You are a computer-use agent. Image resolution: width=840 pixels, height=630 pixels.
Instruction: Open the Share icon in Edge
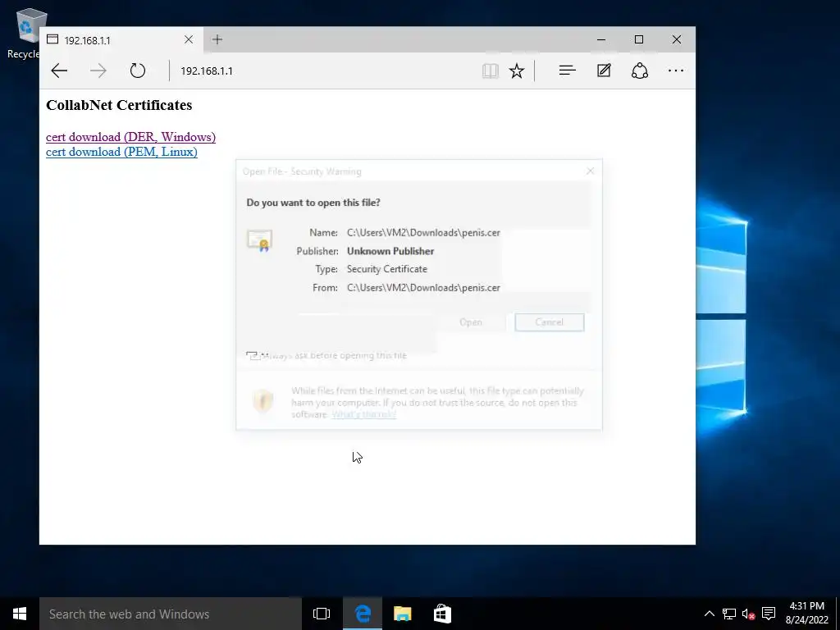point(640,71)
